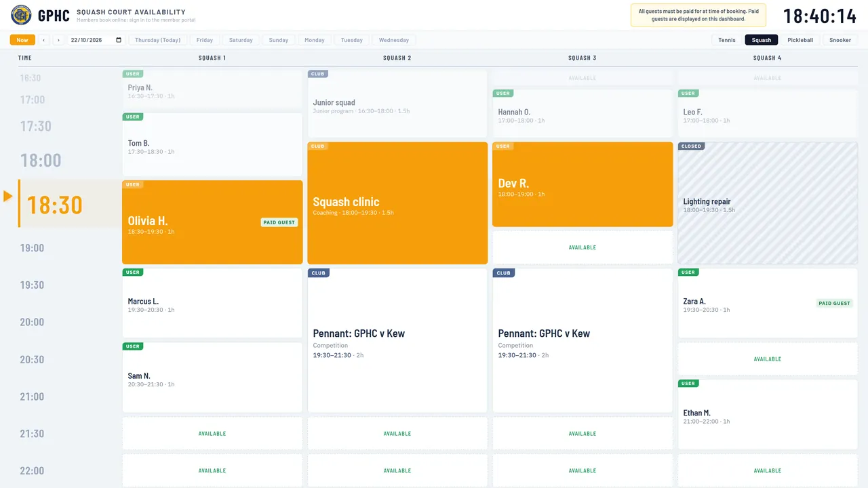Go to previous day arrow
Image resolution: width=868 pixels, height=488 pixels.
coord(44,40)
